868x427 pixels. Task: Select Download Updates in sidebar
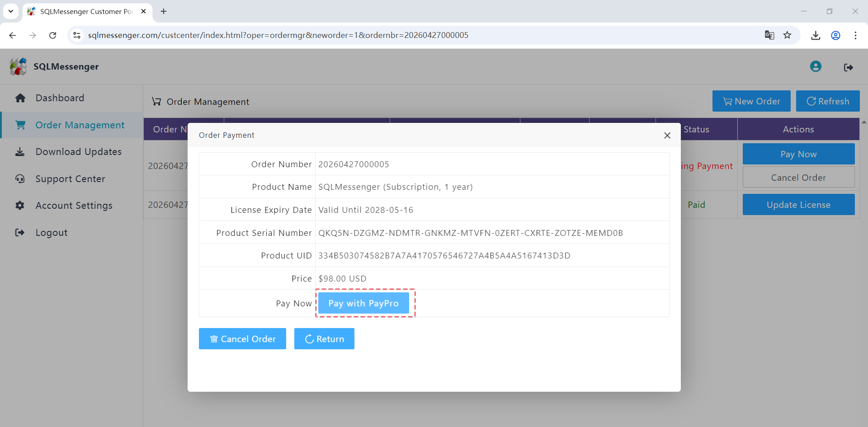(x=78, y=152)
